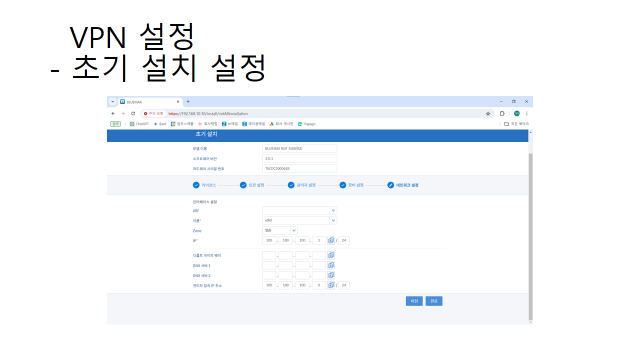This screenshot has width=640, height=360.
Task: Go to 관리자 설정 step label
Action: pyautogui.click(x=306, y=185)
